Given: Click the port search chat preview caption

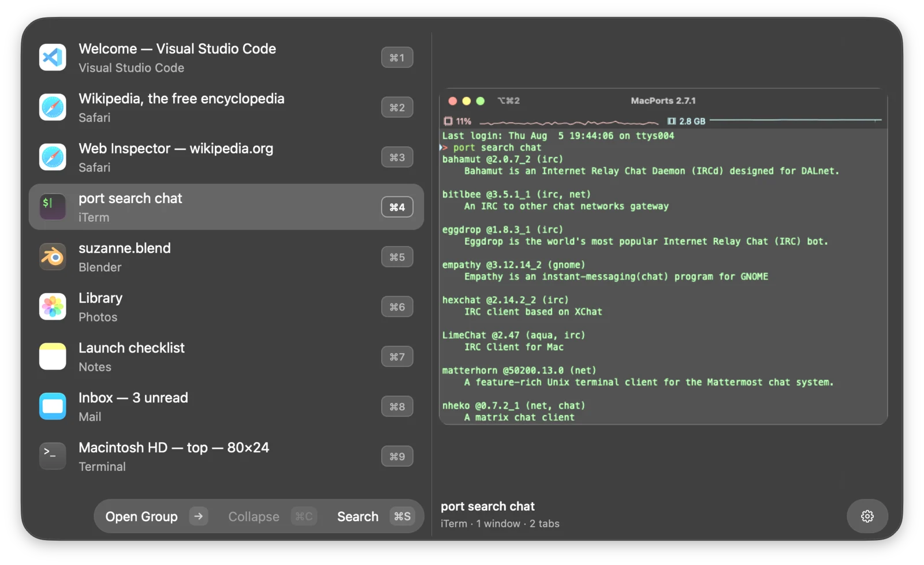Looking at the screenshot, I should pos(487,506).
